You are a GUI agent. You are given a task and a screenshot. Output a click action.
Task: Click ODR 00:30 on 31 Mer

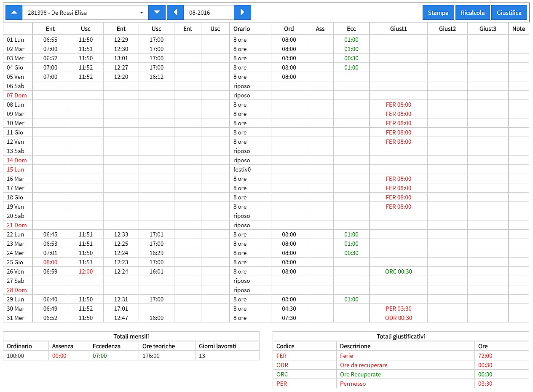click(x=399, y=318)
